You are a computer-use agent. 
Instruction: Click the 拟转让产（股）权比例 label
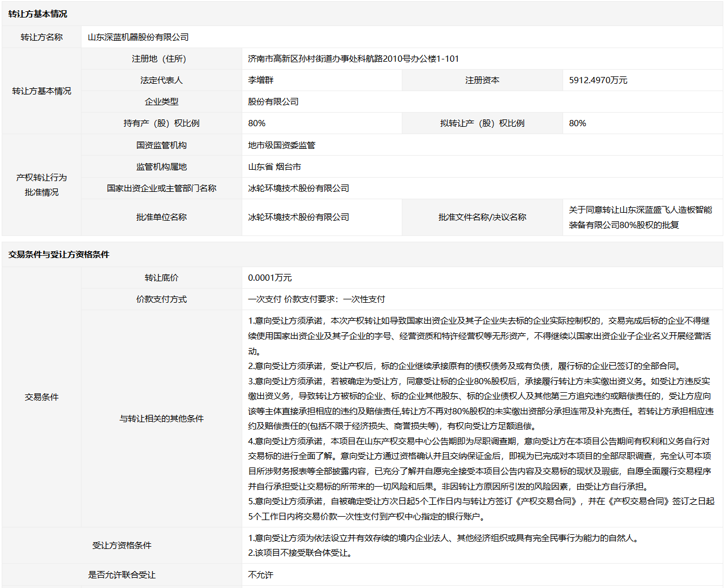(482, 123)
